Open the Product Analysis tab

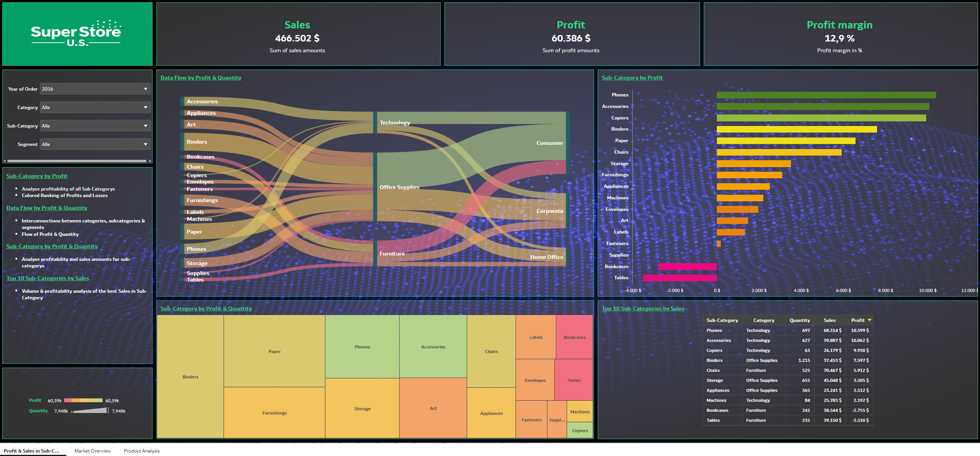point(141,451)
